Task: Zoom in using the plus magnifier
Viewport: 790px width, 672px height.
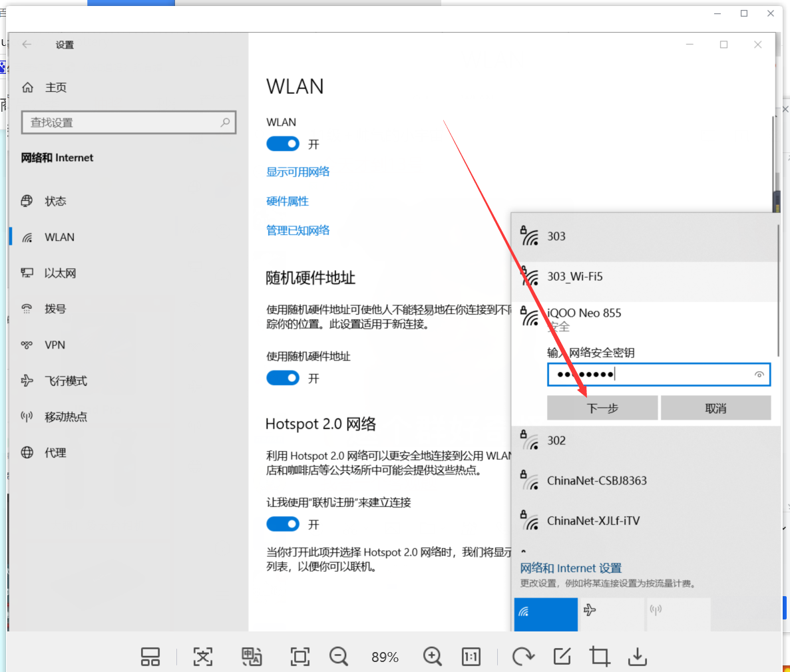Action: click(x=433, y=657)
